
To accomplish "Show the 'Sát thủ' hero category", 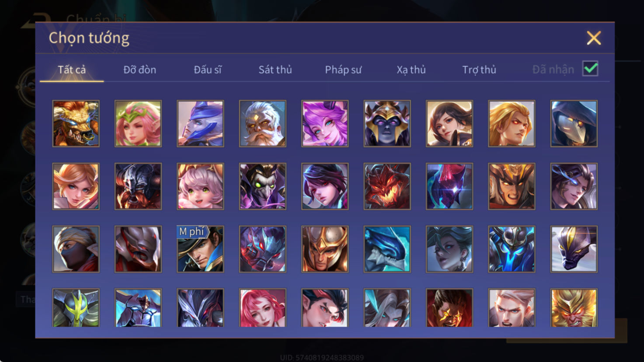I will (275, 70).
